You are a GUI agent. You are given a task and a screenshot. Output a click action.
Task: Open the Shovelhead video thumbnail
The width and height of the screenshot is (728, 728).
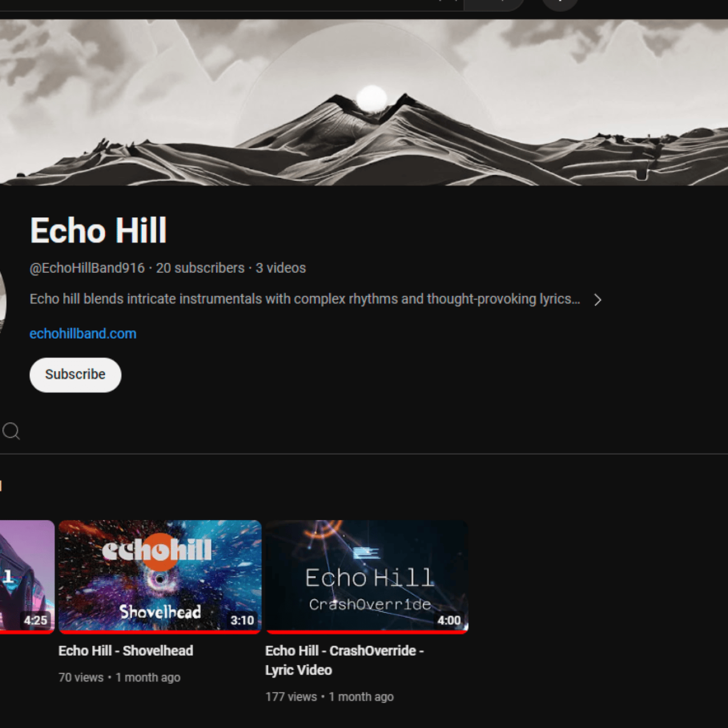(160, 577)
